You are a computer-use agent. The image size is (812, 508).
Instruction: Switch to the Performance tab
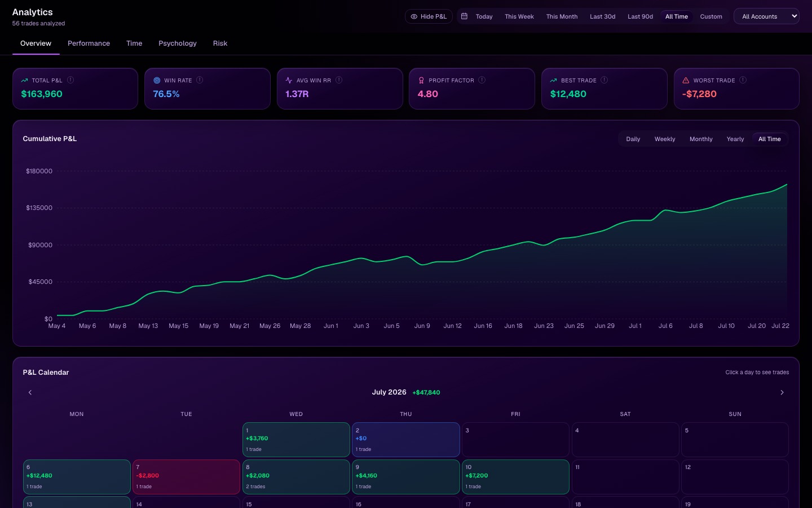(x=89, y=43)
